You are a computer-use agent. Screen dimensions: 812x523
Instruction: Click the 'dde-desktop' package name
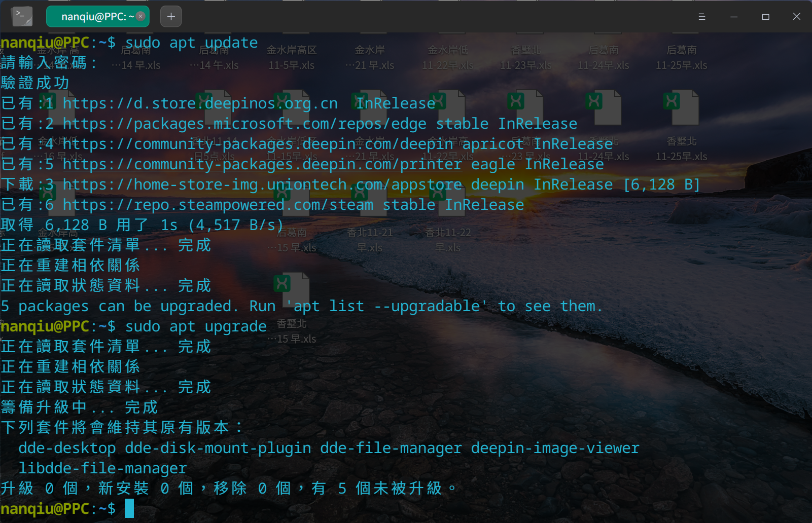(x=67, y=448)
